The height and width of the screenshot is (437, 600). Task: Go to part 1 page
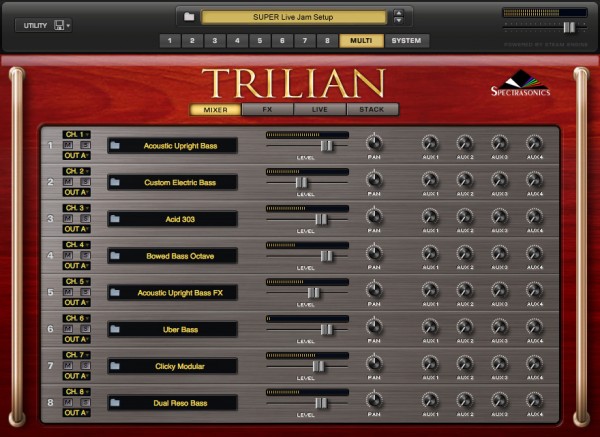point(170,41)
